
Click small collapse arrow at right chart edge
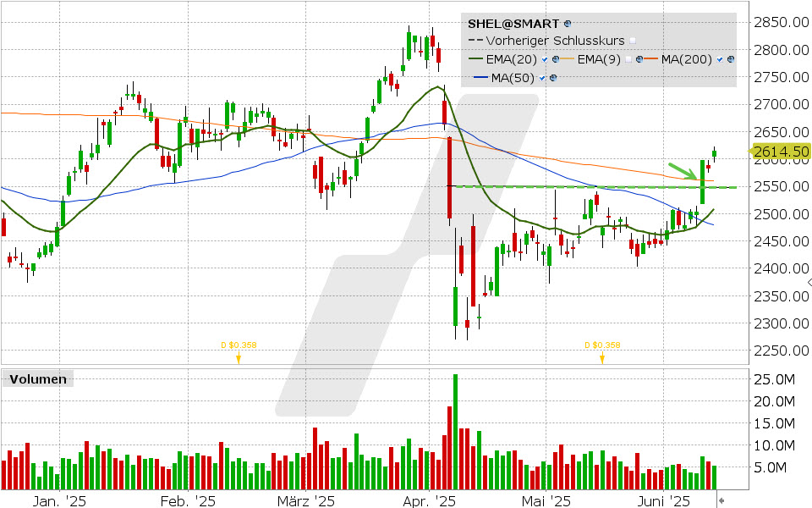[809, 282]
